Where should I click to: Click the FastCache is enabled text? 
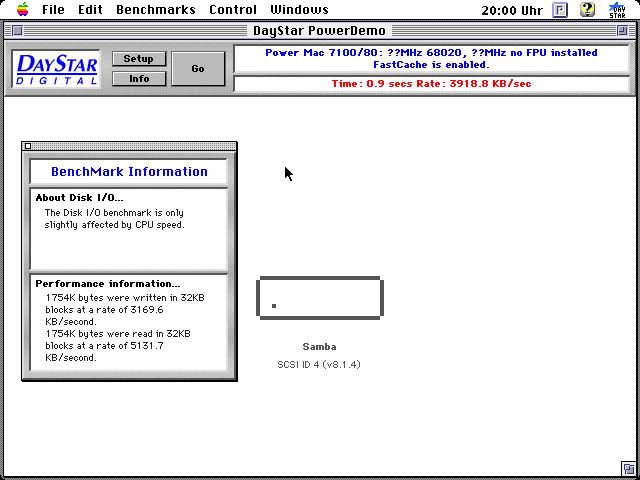pos(431,64)
